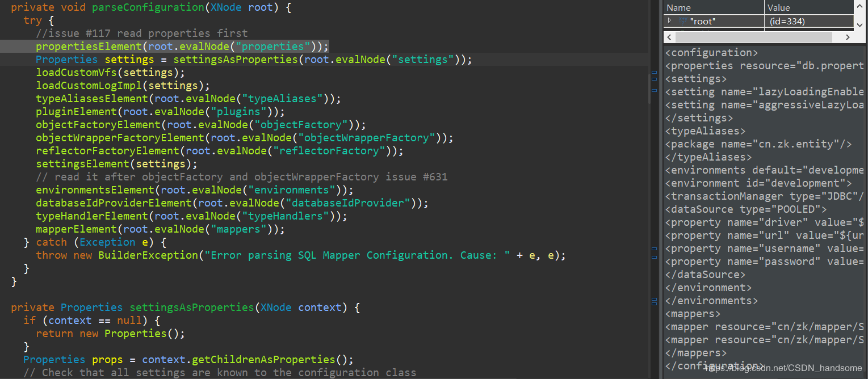868x379 pixels.
Task: Click the if (context == null) line
Action: [x=92, y=321]
